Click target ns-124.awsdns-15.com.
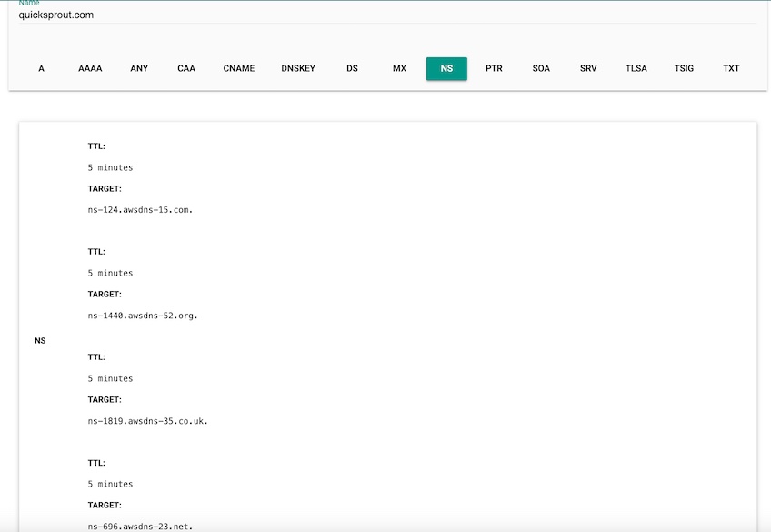Image resolution: width=771 pixels, height=532 pixels. (x=140, y=210)
